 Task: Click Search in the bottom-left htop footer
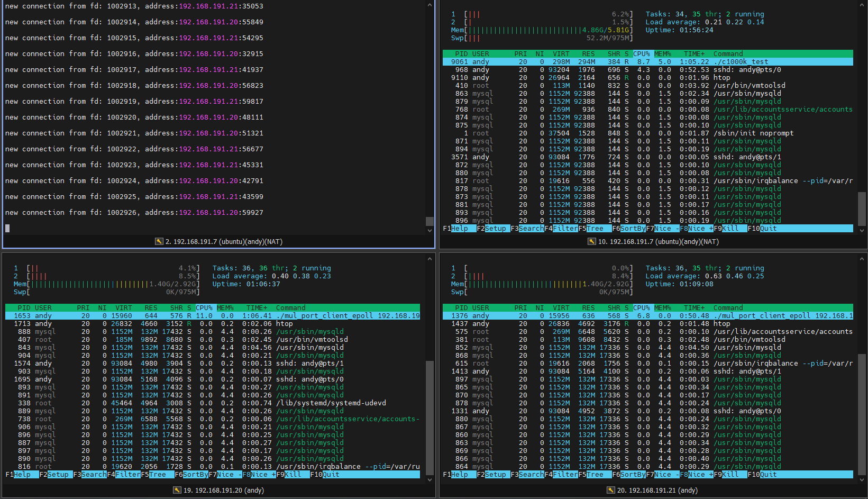click(94, 475)
